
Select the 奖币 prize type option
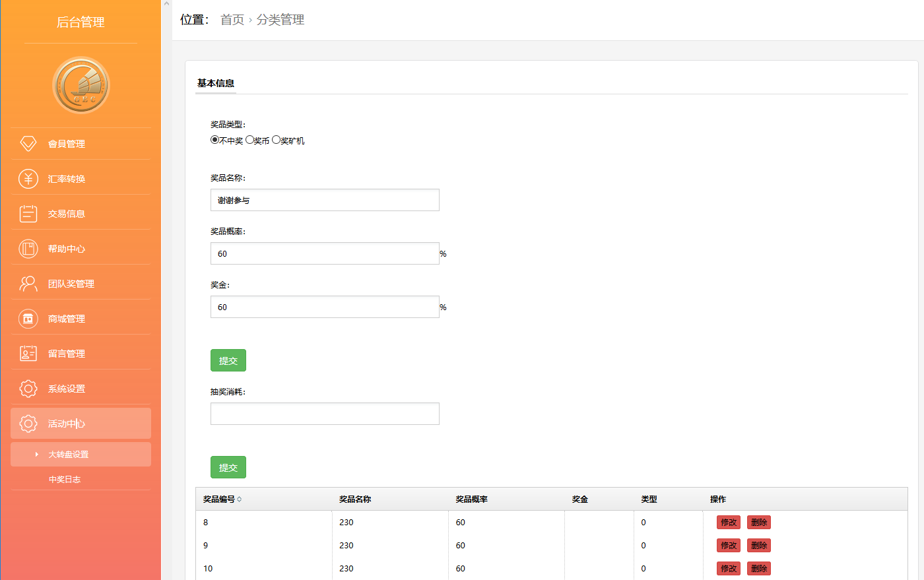(x=249, y=140)
